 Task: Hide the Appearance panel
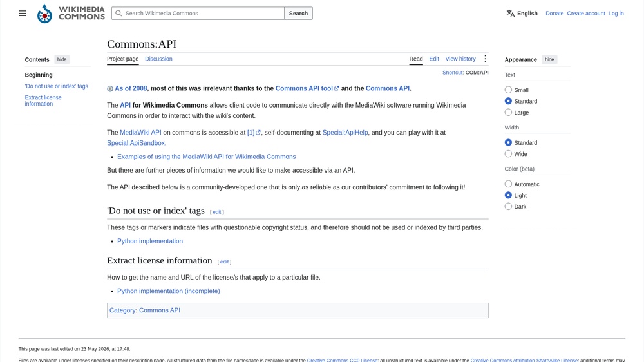549,59
